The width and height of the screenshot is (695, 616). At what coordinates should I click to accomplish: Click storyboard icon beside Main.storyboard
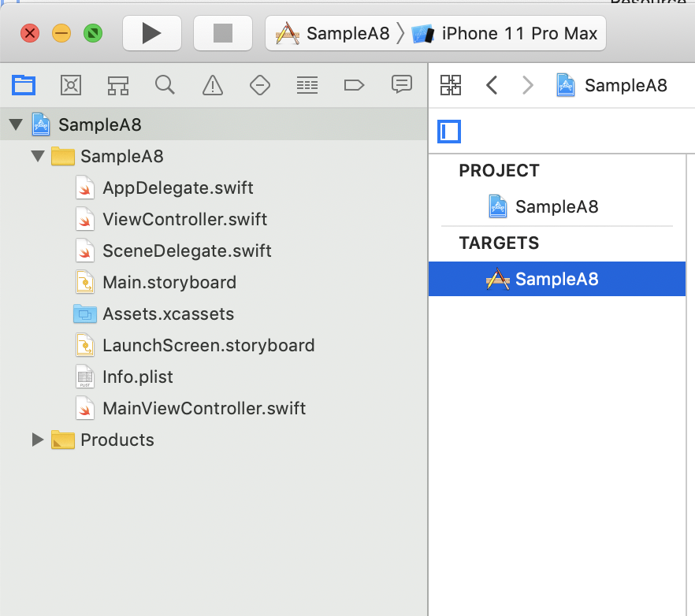84,282
